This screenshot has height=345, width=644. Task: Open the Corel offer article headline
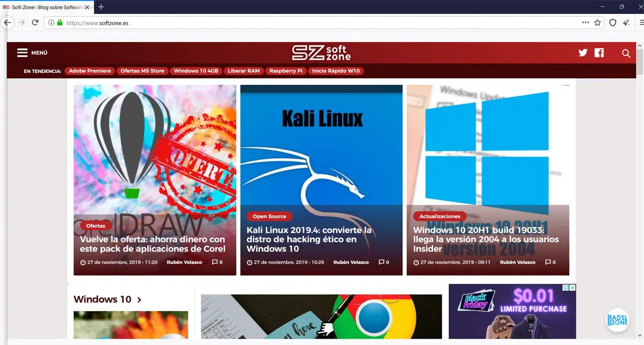pos(152,244)
